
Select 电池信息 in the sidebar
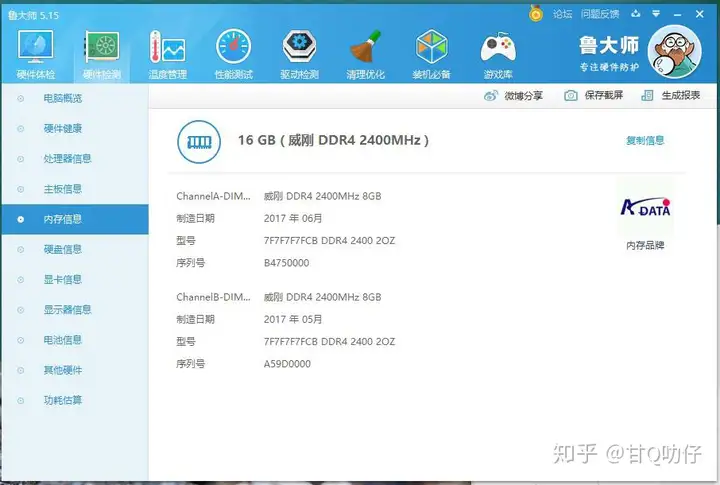coord(75,340)
